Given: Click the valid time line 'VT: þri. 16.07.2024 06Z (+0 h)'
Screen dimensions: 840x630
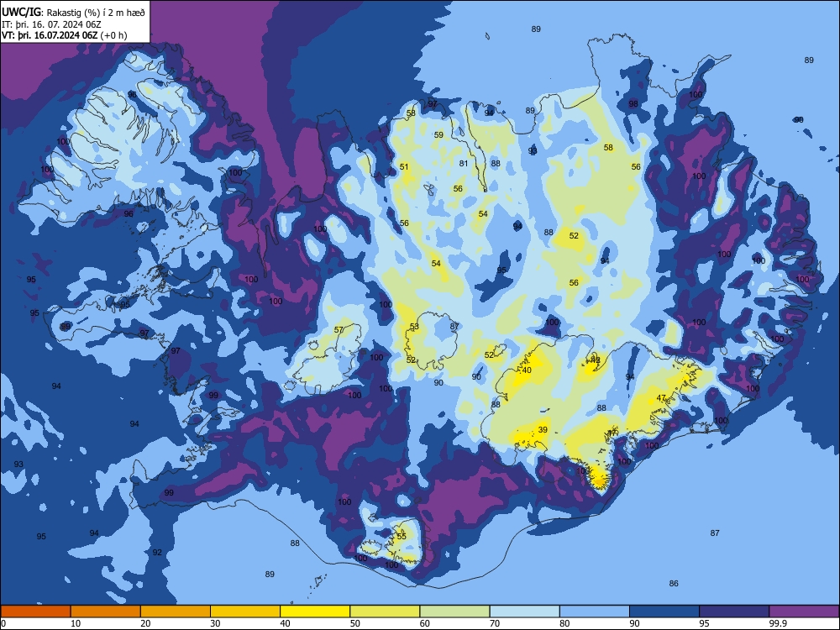Looking at the screenshot, I should click(x=65, y=35).
